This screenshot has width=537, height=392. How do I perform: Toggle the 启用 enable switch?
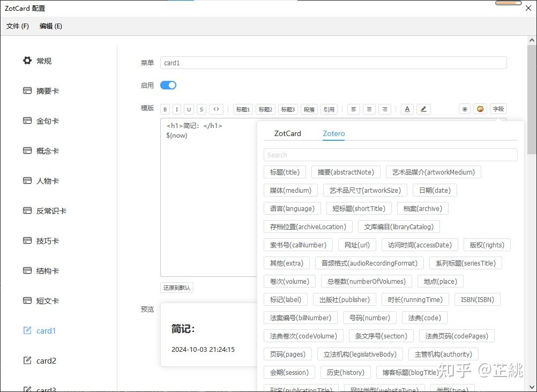[168, 85]
